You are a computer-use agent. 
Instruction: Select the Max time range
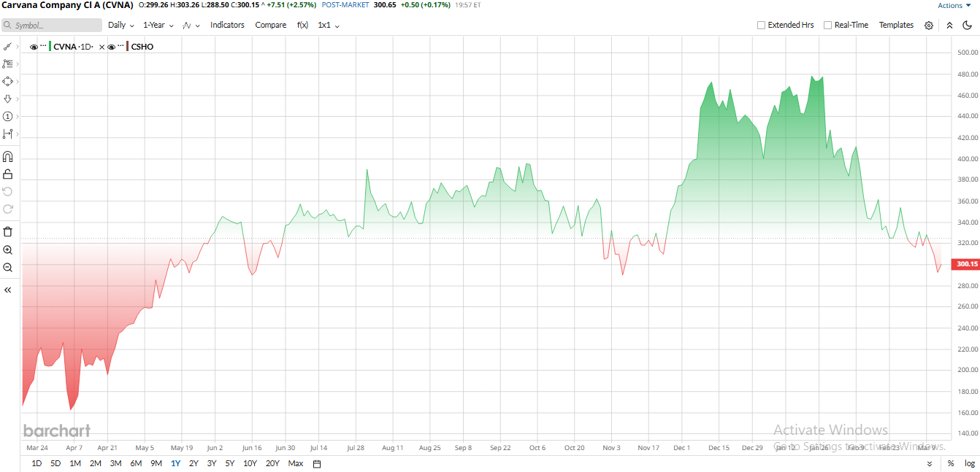click(296, 463)
